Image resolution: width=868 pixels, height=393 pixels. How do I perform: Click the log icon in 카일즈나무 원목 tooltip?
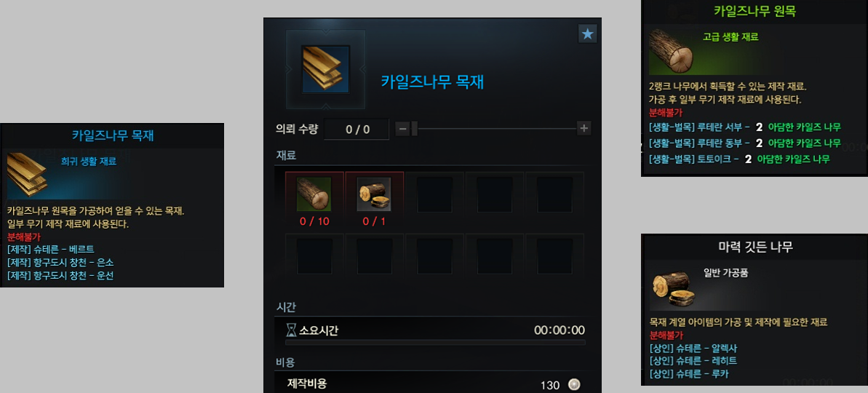[671, 51]
